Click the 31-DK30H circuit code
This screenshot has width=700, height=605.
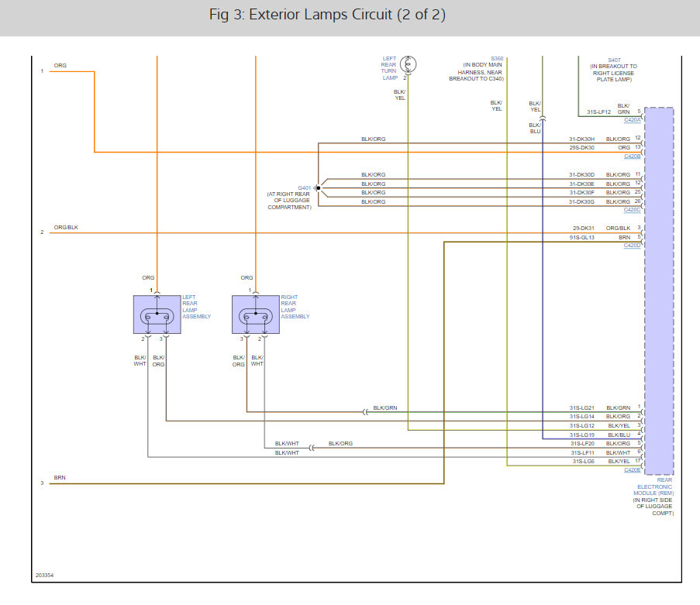click(x=581, y=139)
